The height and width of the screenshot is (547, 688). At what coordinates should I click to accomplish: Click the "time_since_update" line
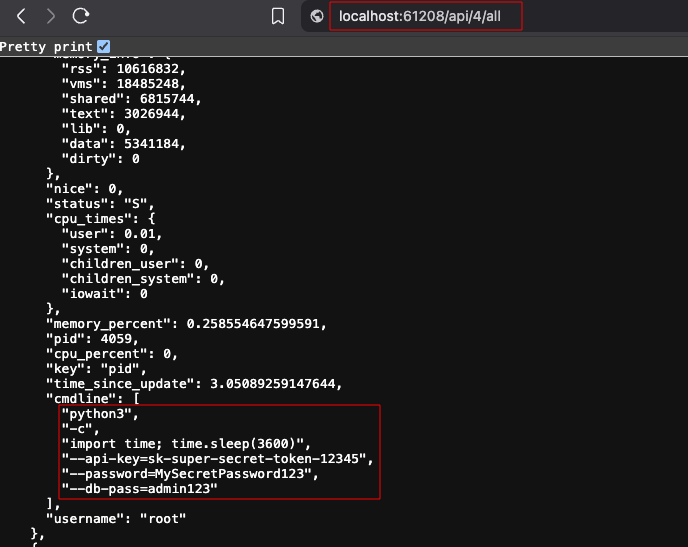coord(193,383)
